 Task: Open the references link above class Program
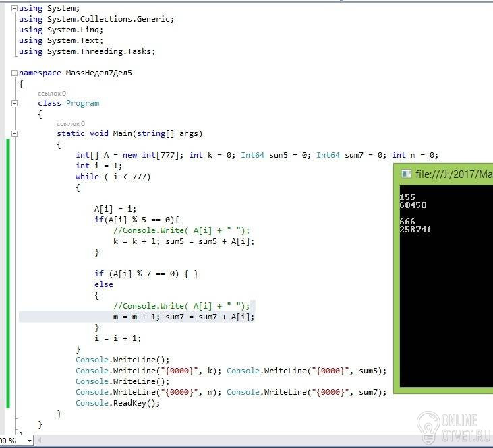(x=52, y=94)
